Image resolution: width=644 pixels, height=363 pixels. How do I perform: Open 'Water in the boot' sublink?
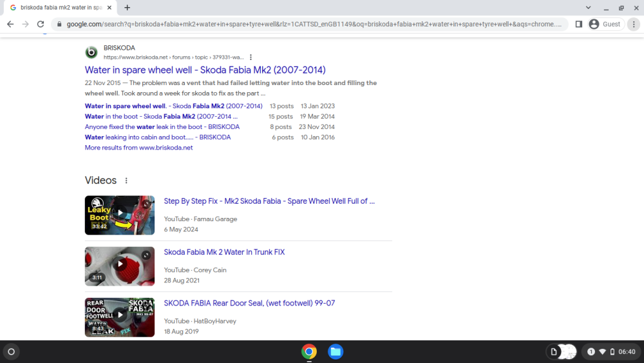[x=161, y=116]
